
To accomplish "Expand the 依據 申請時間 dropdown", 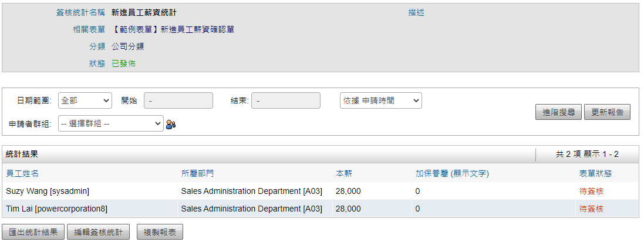I will [x=380, y=100].
